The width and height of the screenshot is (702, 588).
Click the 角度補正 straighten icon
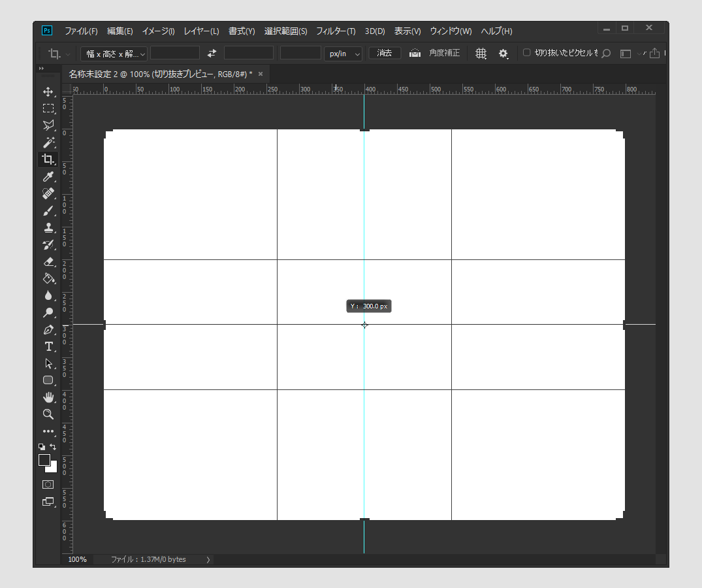415,53
